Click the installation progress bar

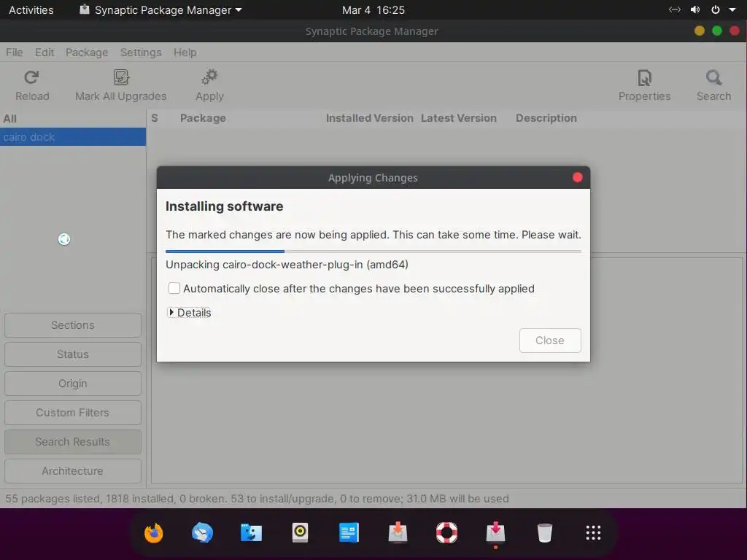point(373,251)
